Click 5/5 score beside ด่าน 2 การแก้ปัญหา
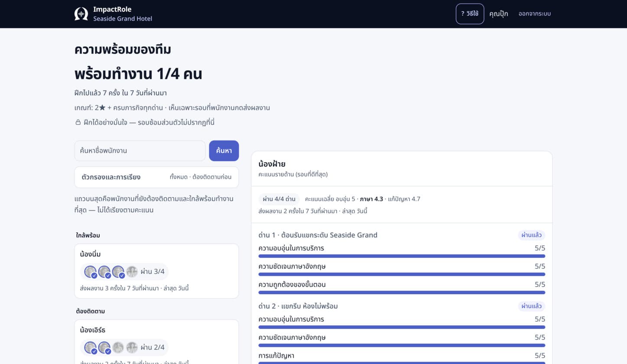The height and width of the screenshot is (364, 627). pos(540,356)
